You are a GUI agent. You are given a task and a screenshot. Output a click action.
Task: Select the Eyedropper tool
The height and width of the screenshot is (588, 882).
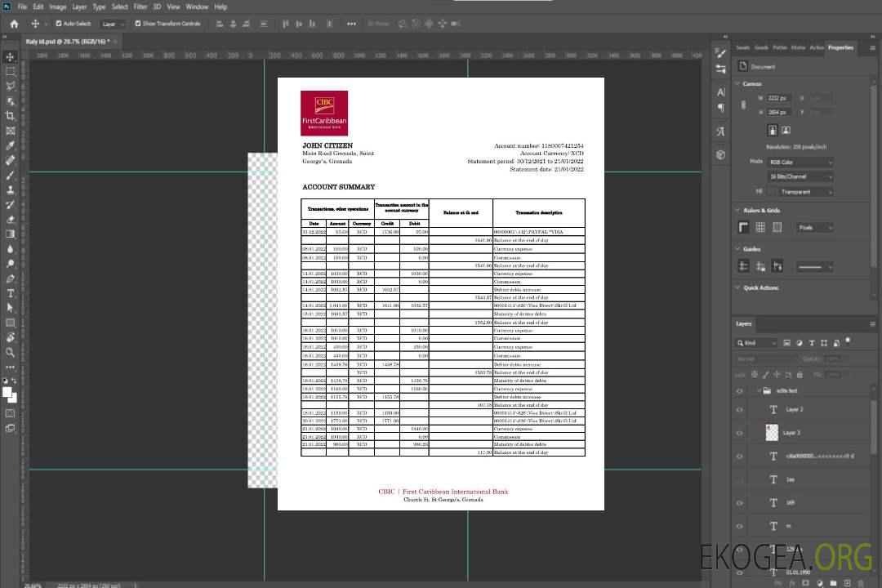[x=10, y=145]
